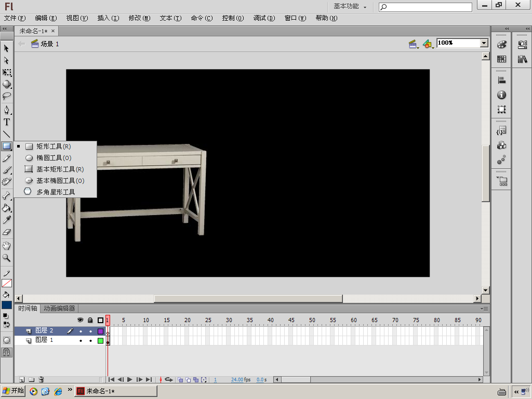Select the Line tool
The height and width of the screenshot is (399, 532).
tap(6, 134)
